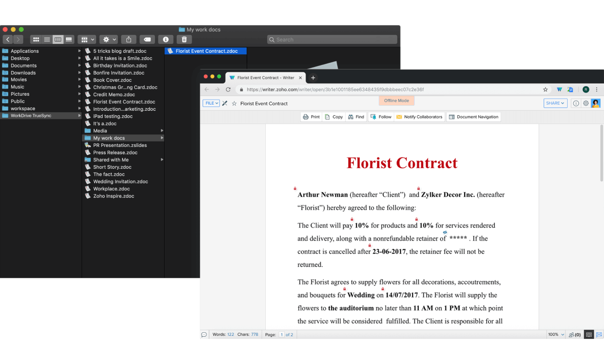Expand the Applications folder arrow
This screenshot has width=604, height=364.
[x=80, y=51]
